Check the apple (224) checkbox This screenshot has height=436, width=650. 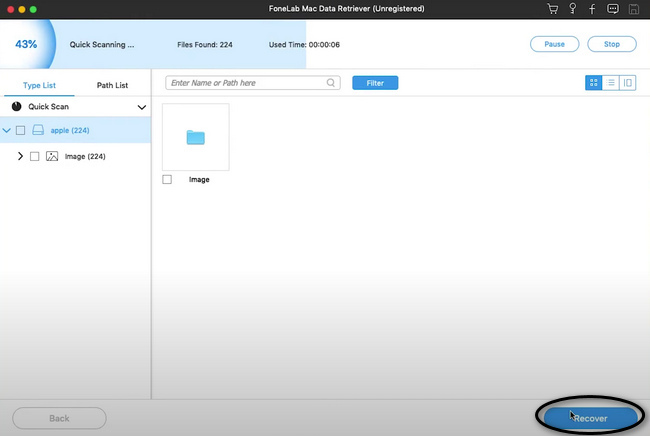pyautogui.click(x=20, y=131)
